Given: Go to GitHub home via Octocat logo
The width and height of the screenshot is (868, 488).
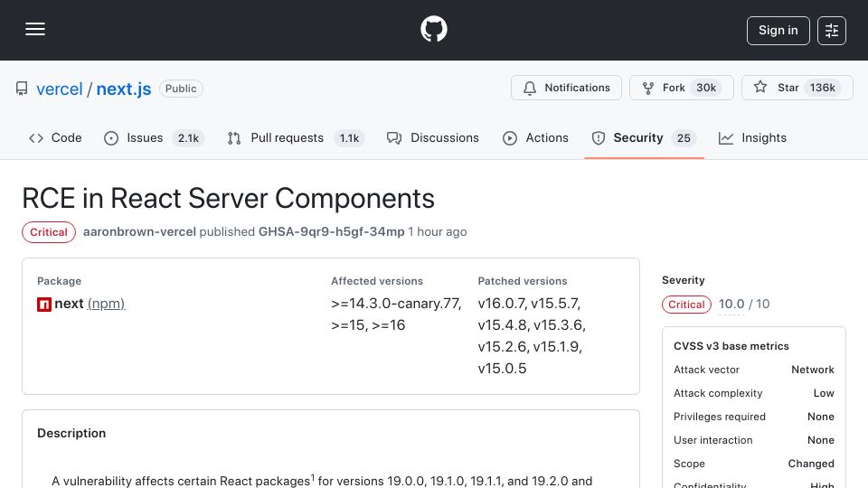Looking at the screenshot, I should tap(433, 29).
